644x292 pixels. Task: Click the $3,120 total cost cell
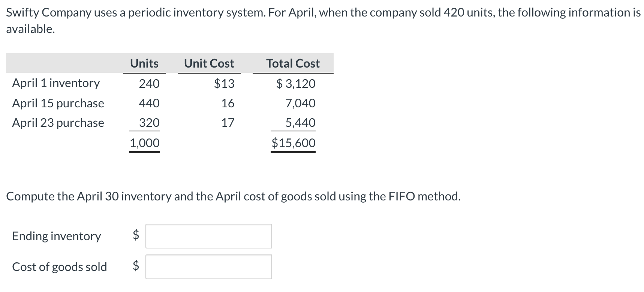coord(296,83)
